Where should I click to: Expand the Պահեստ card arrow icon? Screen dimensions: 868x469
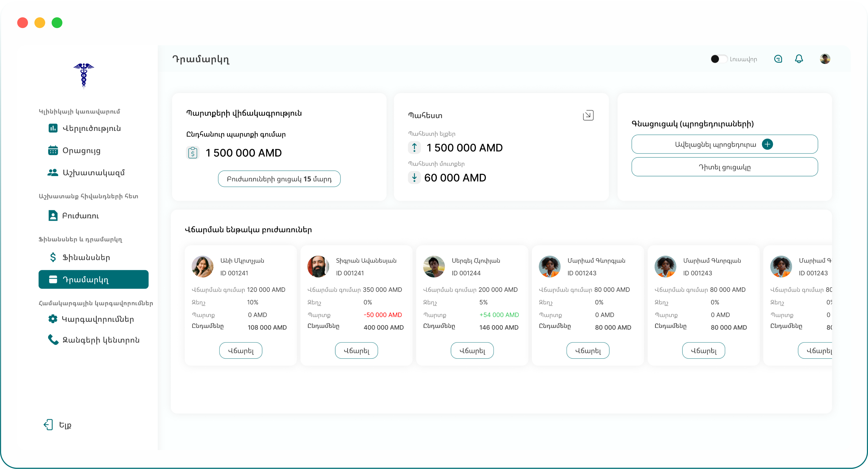click(588, 116)
